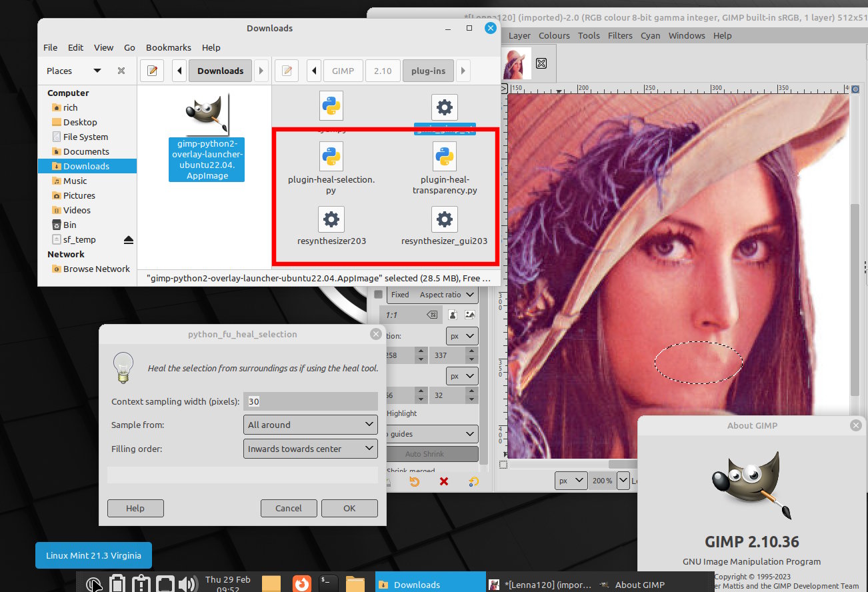Viewport: 868px width, 592px height.
Task: Open the Go menu in file manager
Action: 129,47
